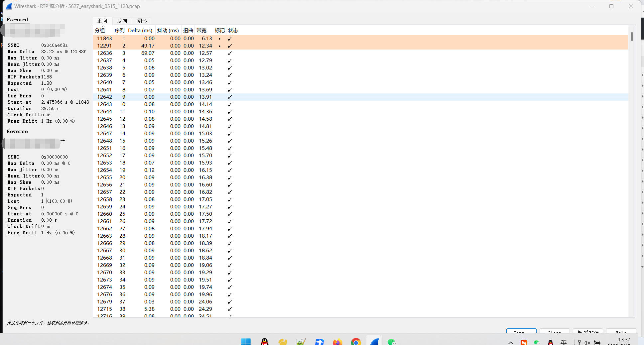Click Start at value 2.475966 s @ 11843
Screen dimensions: 644x345
(65, 102)
